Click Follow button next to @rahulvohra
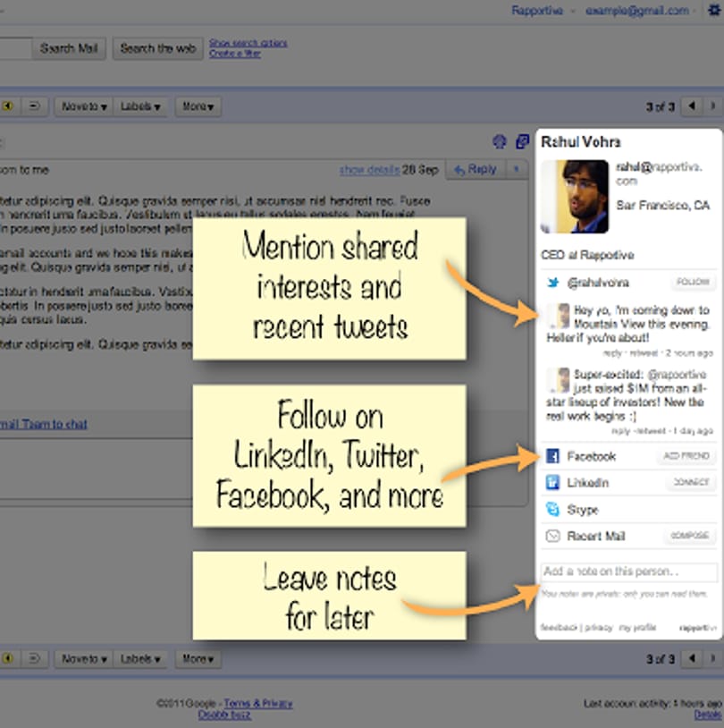Image resolution: width=724 pixels, height=728 pixels. coord(693,282)
